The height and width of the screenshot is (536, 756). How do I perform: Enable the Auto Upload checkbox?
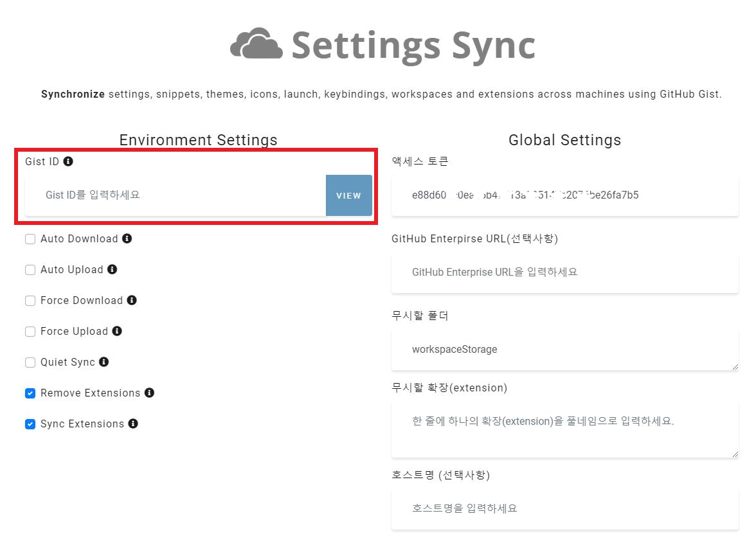click(x=30, y=270)
